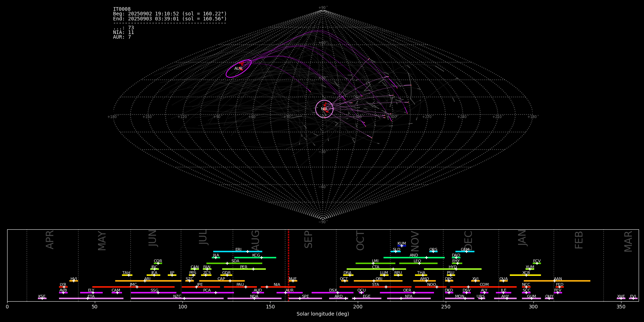Click the NZC shower label
The height and width of the screenshot is (322, 644).
pos(177,297)
